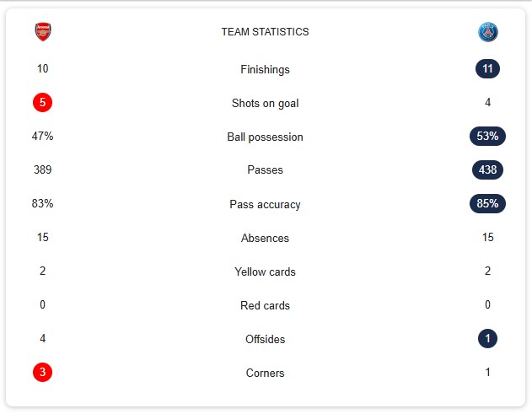Click the navy 53% possession badge
This screenshot has height=414, width=532.
click(487, 137)
